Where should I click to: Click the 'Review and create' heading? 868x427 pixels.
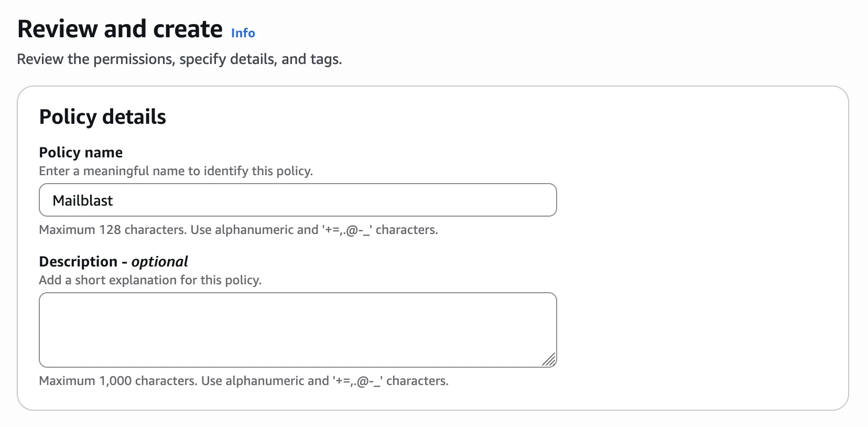[x=120, y=29]
